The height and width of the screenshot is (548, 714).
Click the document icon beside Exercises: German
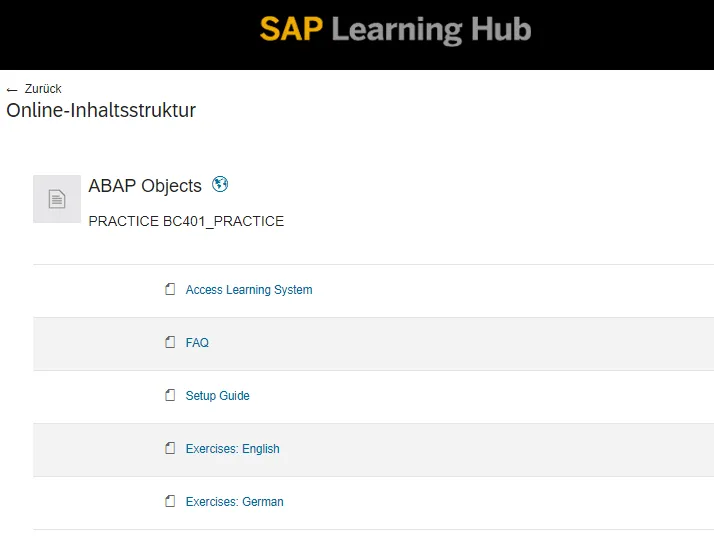point(170,502)
